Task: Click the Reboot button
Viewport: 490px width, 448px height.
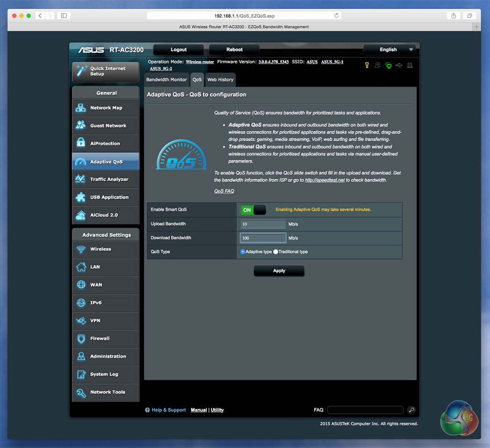Action: (234, 50)
